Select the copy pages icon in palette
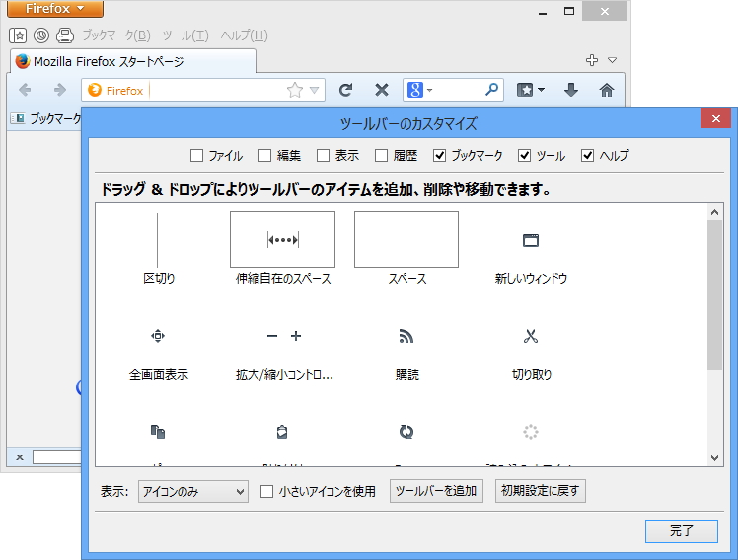This screenshot has height=560, width=738. coord(158,432)
